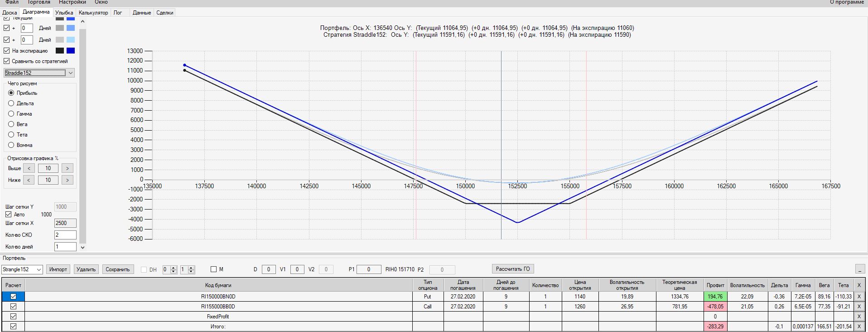
Task: Click the RI150000BN0D security code cell
Action: point(218,297)
